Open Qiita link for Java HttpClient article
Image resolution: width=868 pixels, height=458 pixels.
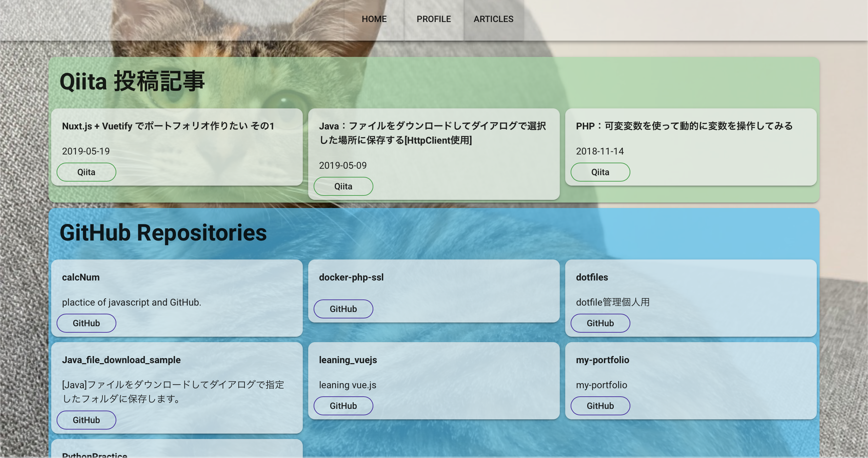point(343,186)
